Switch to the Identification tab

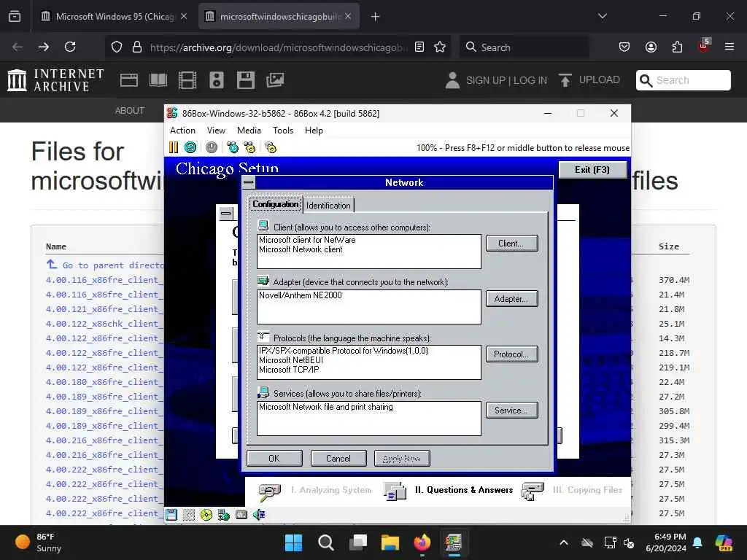[x=328, y=206]
